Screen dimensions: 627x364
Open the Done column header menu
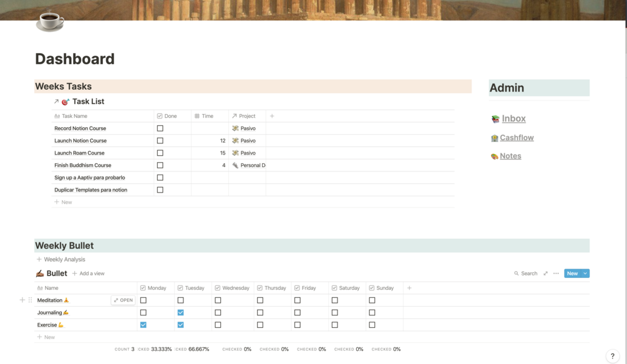pyautogui.click(x=172, y=116)
